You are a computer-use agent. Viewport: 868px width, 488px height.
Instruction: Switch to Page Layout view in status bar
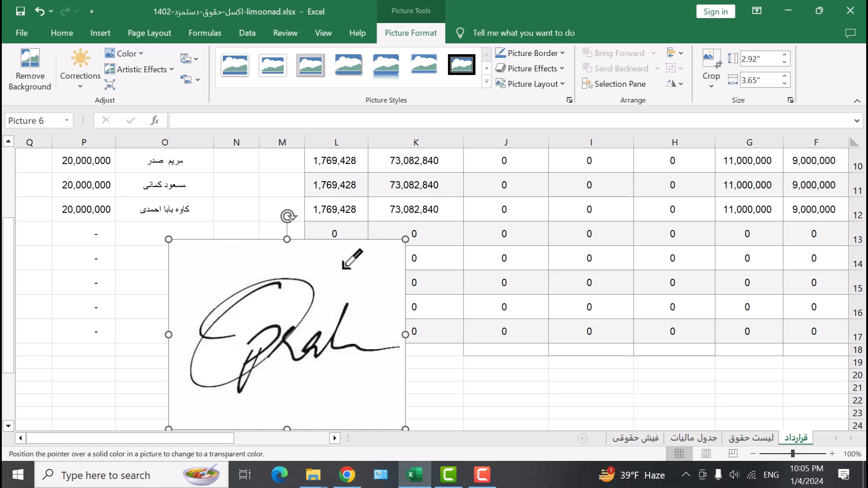click(x=706, y=454)
